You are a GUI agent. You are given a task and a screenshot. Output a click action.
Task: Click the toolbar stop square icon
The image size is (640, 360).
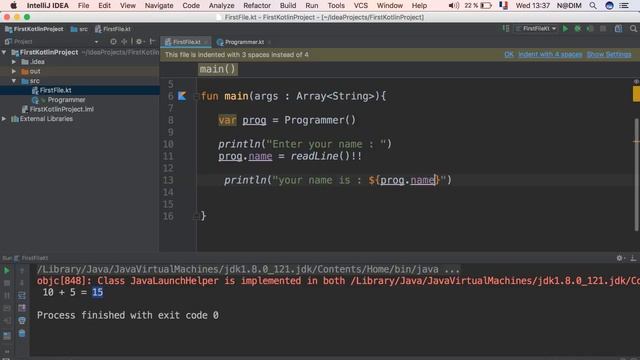pyautogui.click(x=603, y=29)
